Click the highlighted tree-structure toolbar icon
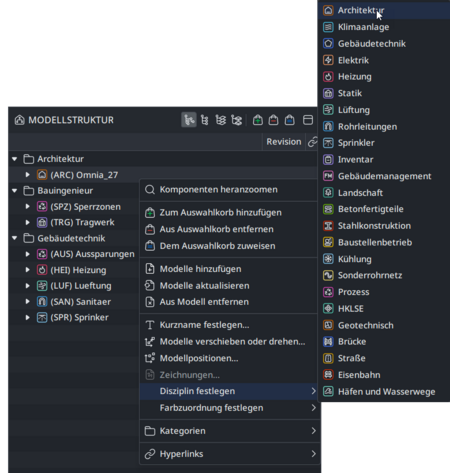450x473 pixels. pos(189,120)
